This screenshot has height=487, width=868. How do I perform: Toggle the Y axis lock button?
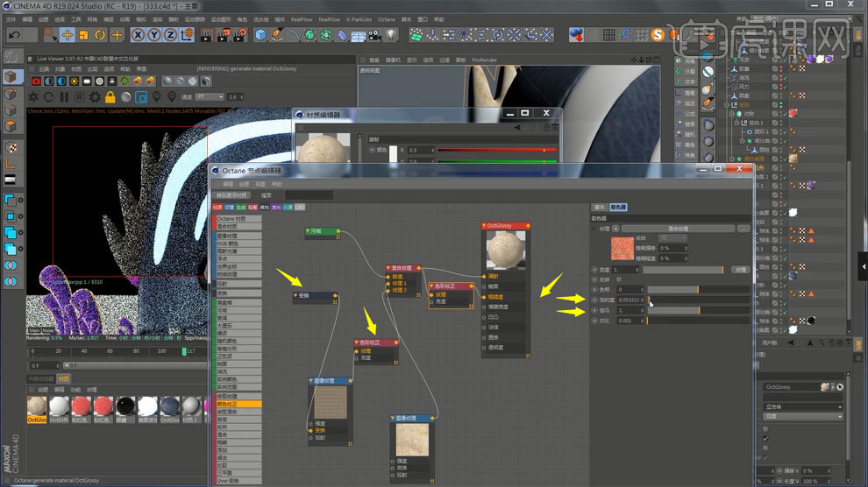click(154, 35)
